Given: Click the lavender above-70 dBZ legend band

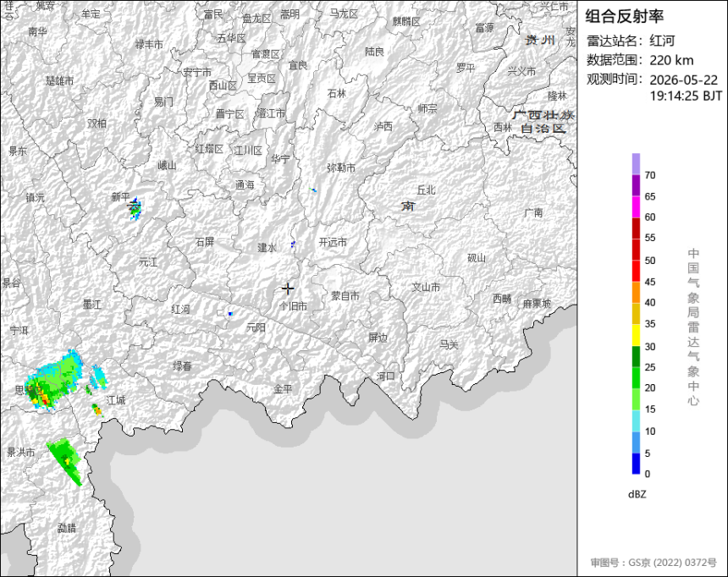Looking at the screenshot, I should 636,164.
